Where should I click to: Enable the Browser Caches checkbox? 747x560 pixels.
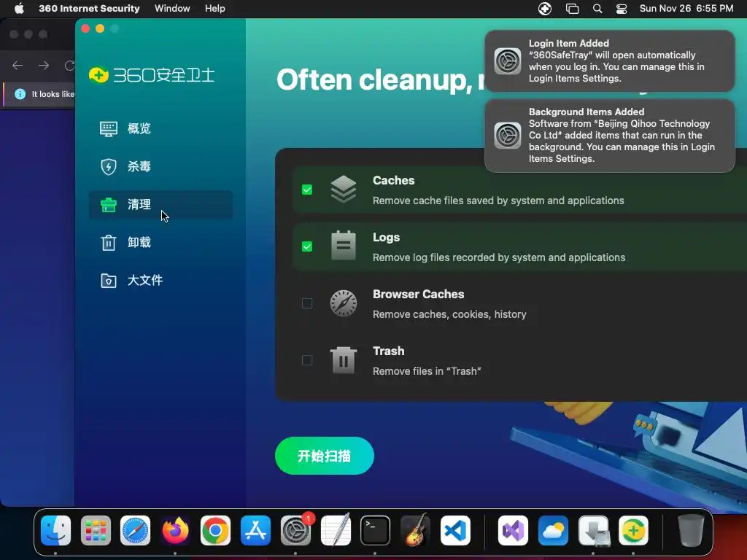[307, 303]
